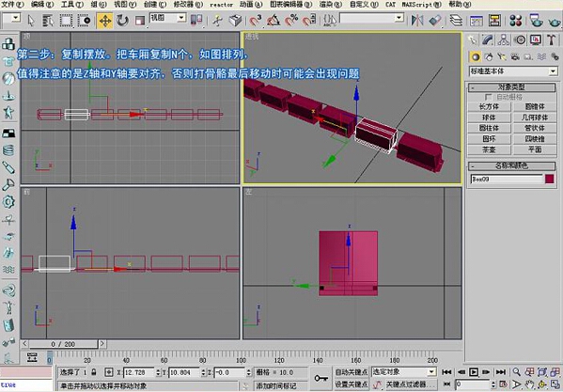This screenshot has height=392, width=563.
Task: Open the 视图 reference coordinate dropdown
Action: [x=168, y=18]
